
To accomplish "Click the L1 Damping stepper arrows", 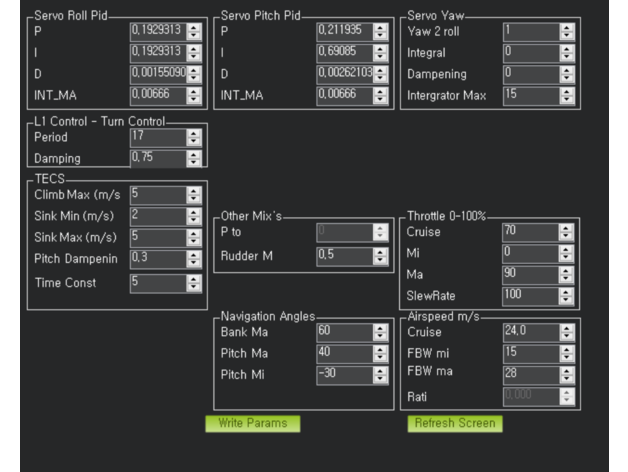I will pyautogui.click(x=194, y=158).
